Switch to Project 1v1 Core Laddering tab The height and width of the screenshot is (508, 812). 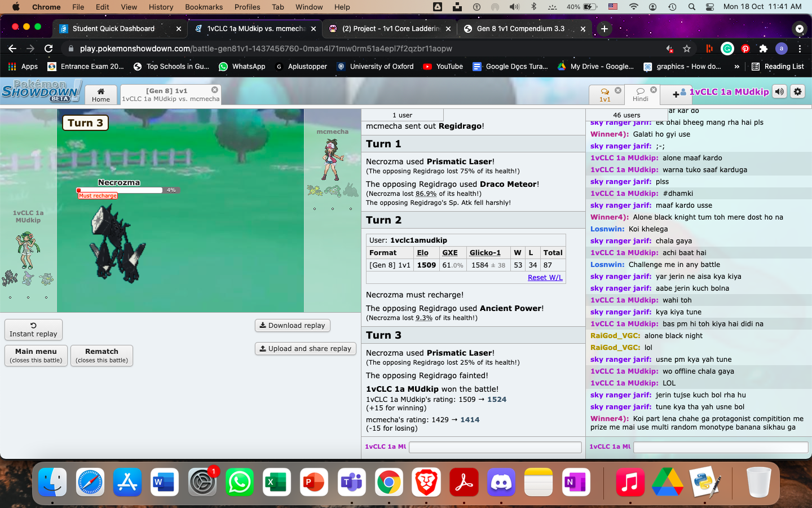pos(390,28)
